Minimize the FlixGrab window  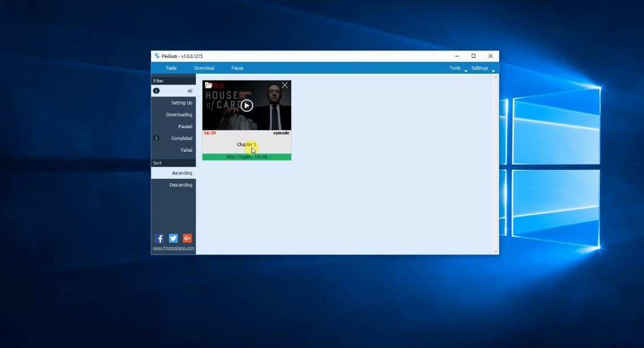pos(457,56)
